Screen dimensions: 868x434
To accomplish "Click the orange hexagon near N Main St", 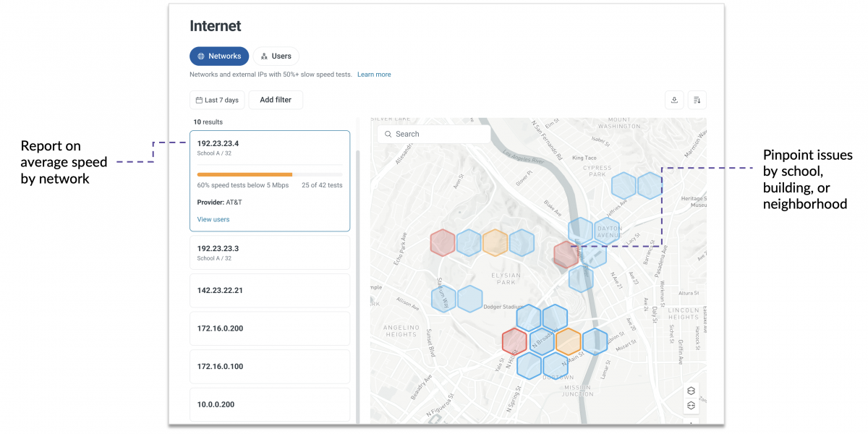I will point(569,341).
